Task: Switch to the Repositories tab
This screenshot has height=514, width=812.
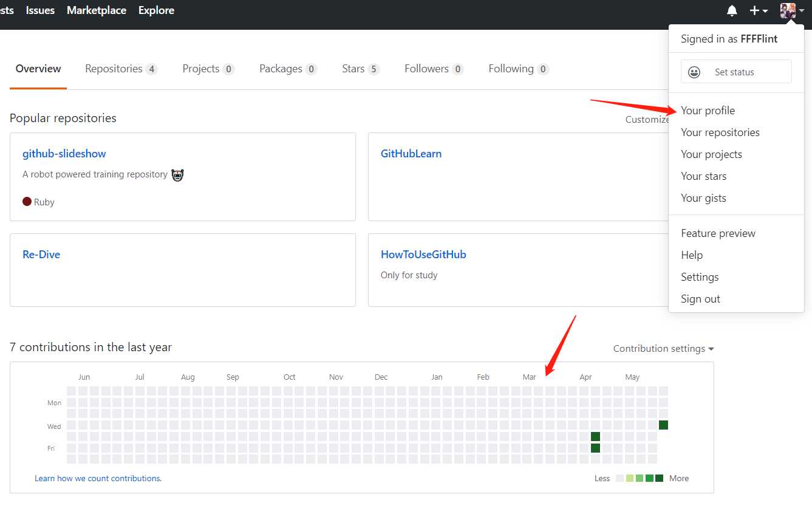Action: pos(121,69)
